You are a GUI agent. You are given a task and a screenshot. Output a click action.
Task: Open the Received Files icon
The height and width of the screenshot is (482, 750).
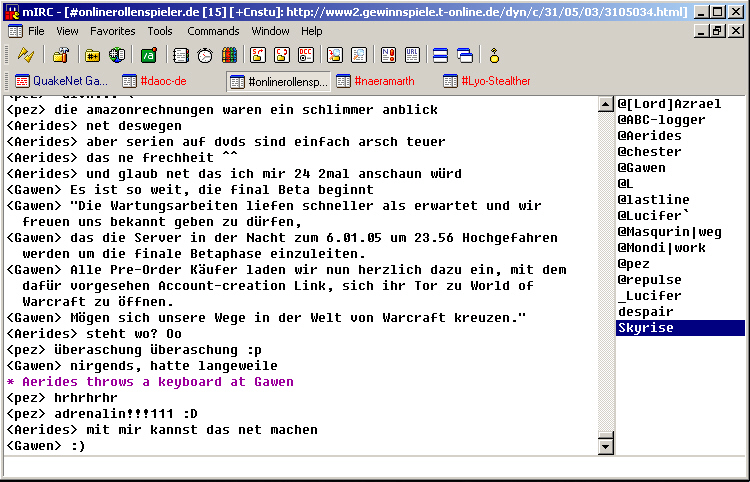[x=335, y=55]
